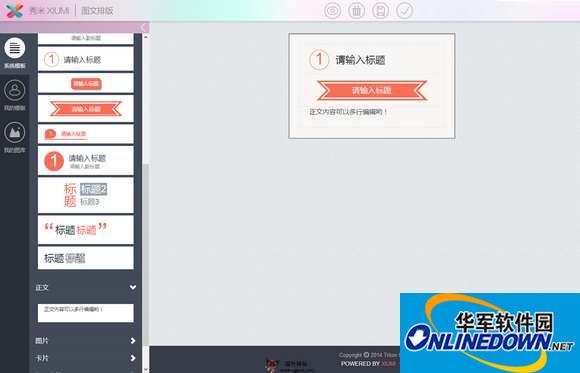The height and width of the screenshot is (373, 580).
Task: Collapse the 正文 section chevron
Action: click(x=133, y=287)
